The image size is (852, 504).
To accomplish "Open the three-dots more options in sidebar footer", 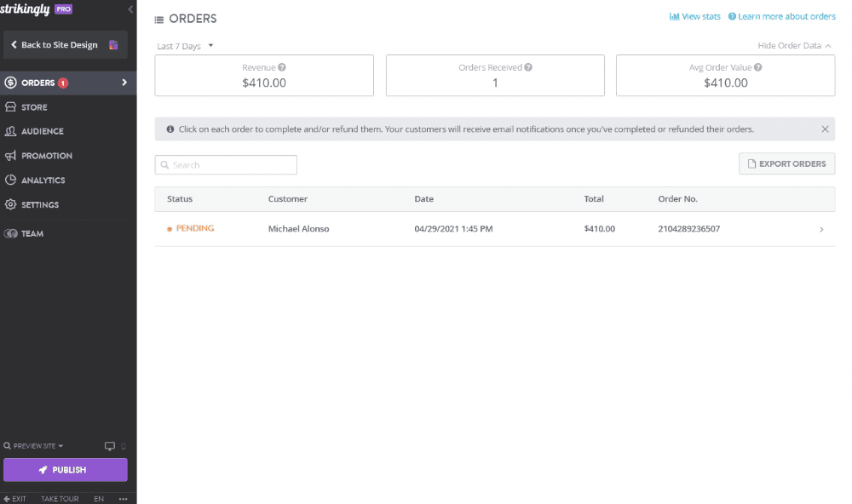I will (124, 499).
